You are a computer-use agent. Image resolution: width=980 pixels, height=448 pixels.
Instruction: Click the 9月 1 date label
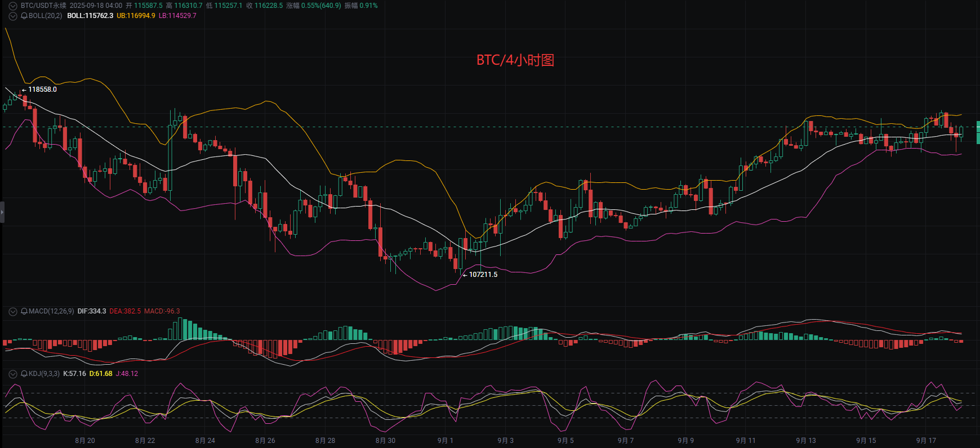click(x=446, y=441)
